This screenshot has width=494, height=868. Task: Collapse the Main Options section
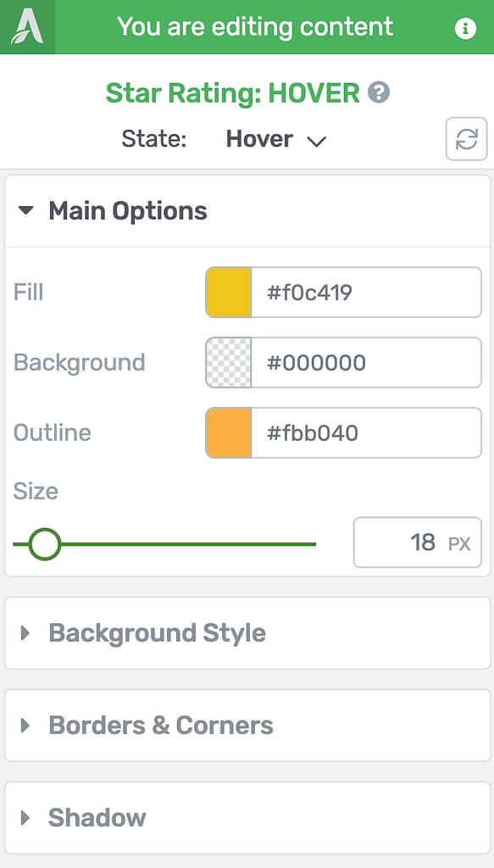(247, 211)
